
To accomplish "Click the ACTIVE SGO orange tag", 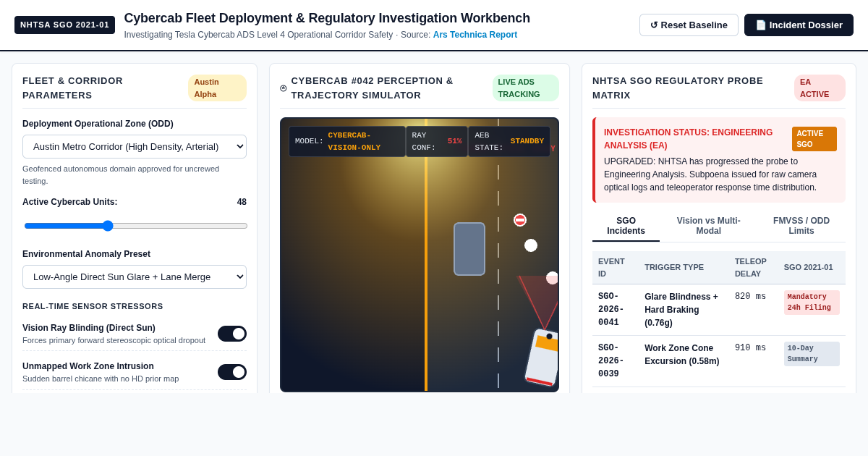I will (814, 139).
